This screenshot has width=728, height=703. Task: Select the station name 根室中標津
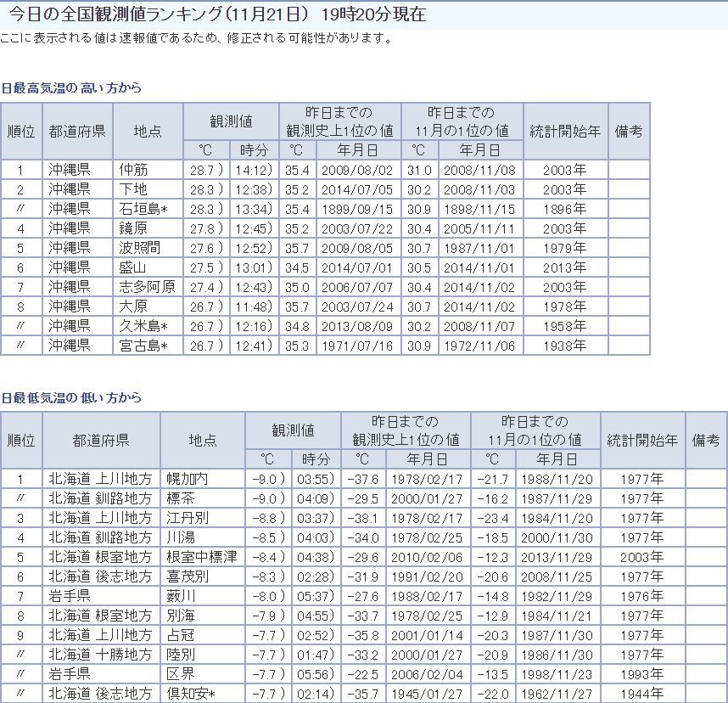click(x=201, y=557)
